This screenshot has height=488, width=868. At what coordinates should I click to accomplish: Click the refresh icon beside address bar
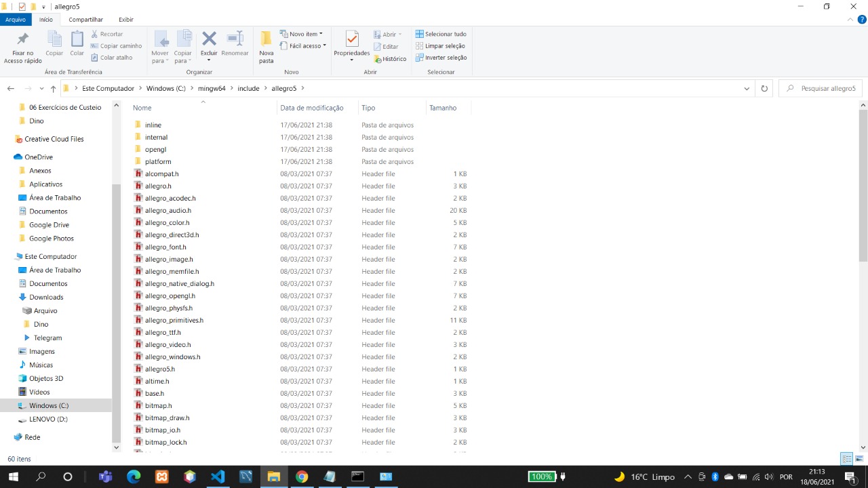(x=764, y=88)
